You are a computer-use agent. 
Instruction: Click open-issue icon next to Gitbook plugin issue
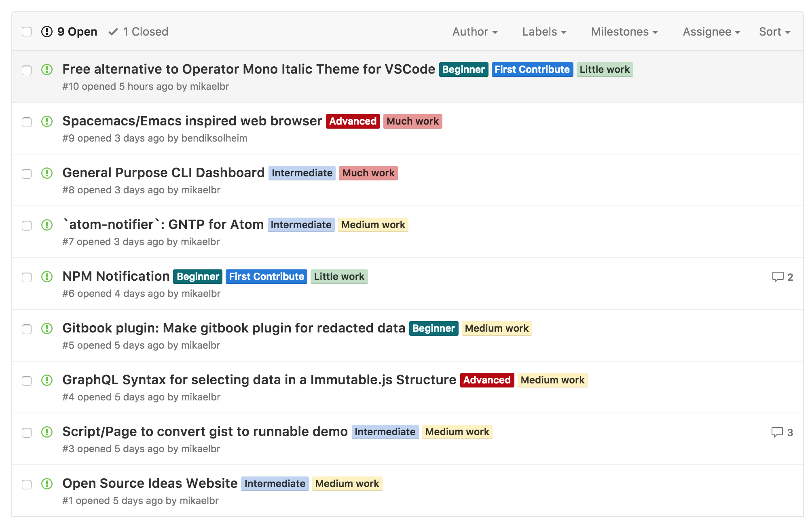[x=47, y=328]
